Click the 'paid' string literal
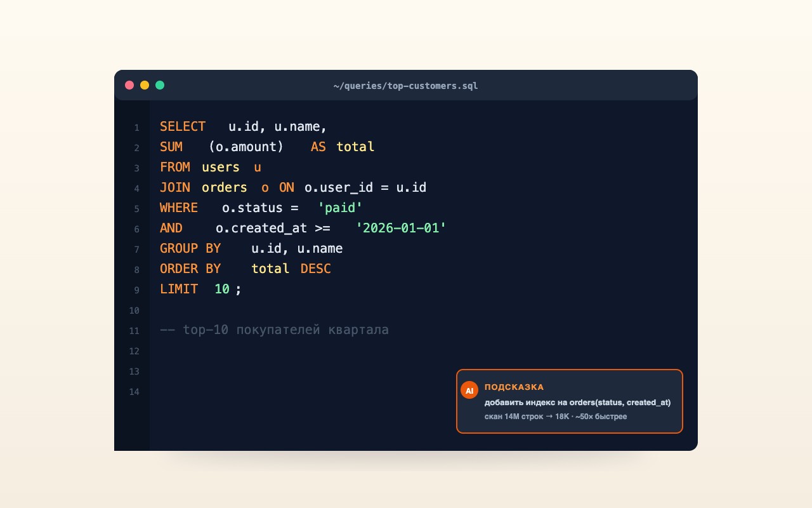 (340, 208)
